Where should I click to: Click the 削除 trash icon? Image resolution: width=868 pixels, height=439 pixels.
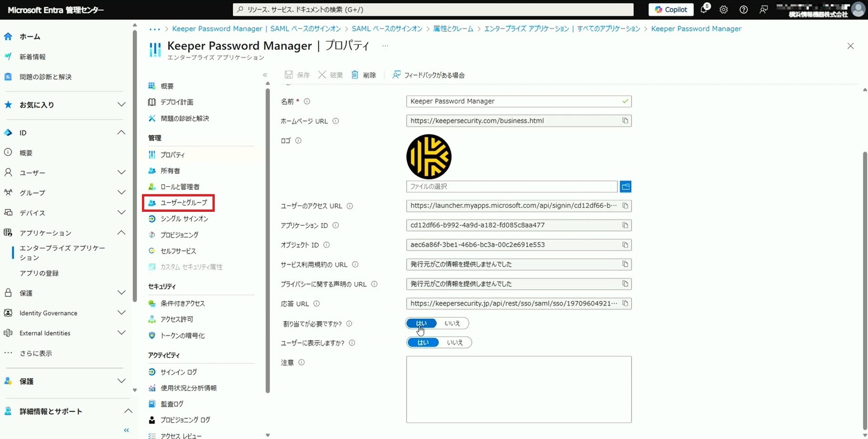pyautogui.click(x=355, y=75)
